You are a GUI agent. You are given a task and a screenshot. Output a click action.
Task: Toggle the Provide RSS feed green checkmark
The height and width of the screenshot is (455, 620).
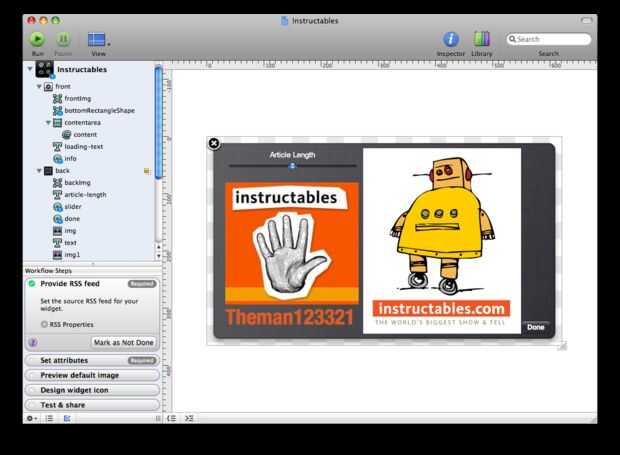click(x=32, y=283)
